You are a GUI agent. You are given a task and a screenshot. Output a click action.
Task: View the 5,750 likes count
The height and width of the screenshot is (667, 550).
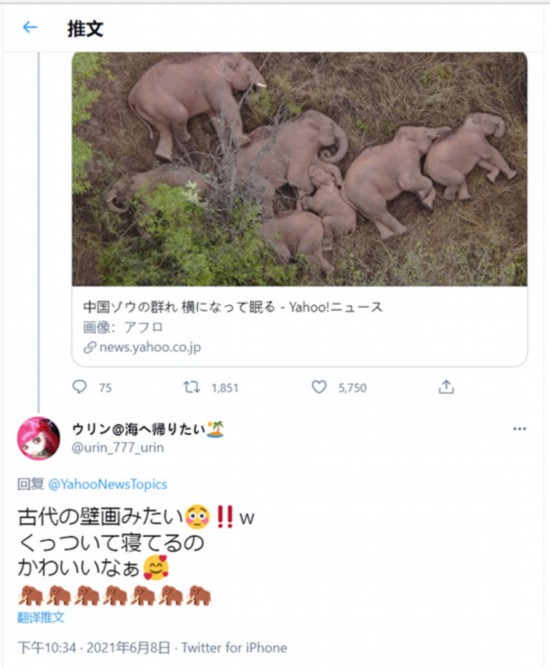pyautogui.click(x=352, y=388)
